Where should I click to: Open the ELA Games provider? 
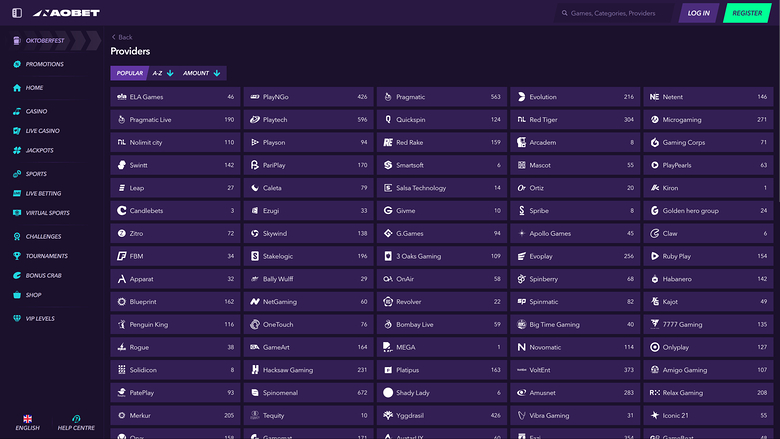click(175, 97)
